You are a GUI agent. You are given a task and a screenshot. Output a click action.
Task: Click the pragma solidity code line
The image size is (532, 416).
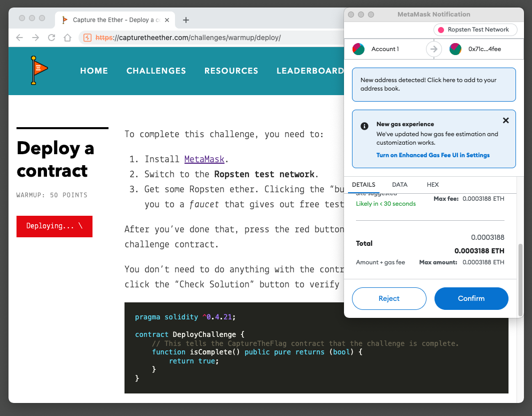coord(185,317)
